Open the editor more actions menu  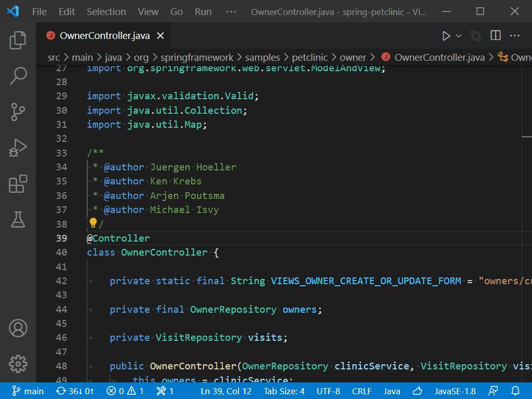pos(515,36)
